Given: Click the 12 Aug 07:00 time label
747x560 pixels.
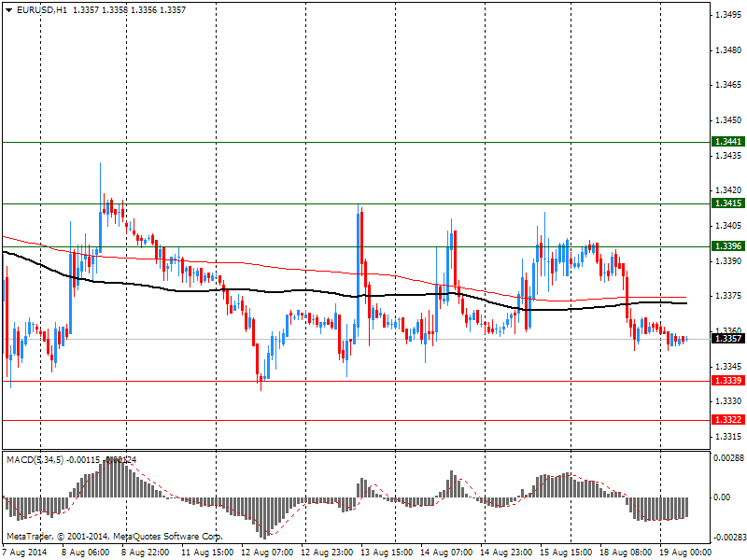Looking at the screenshot, I should (x=267, y=553).
